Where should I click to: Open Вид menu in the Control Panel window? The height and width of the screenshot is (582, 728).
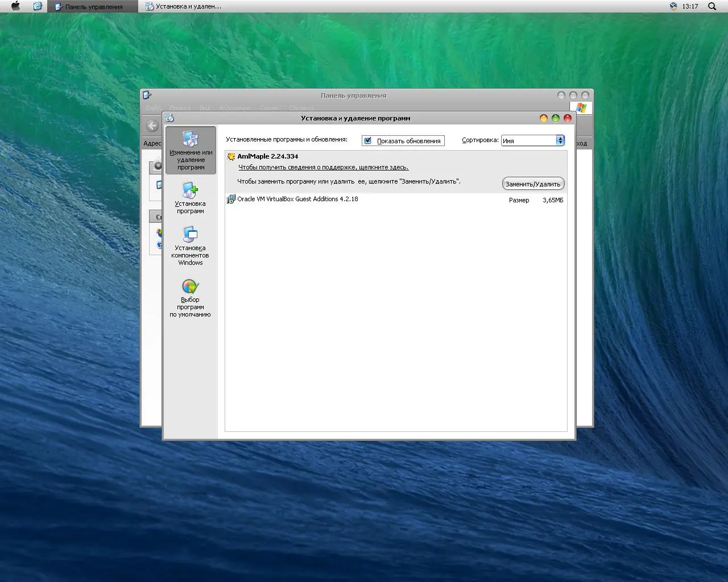tap(205, 107)
